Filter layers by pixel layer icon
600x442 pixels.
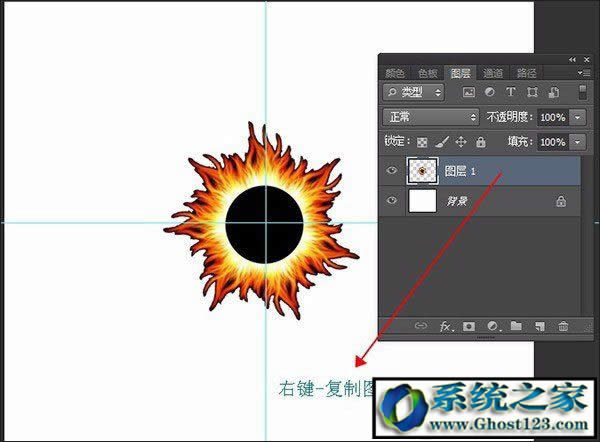coord(469,92)
